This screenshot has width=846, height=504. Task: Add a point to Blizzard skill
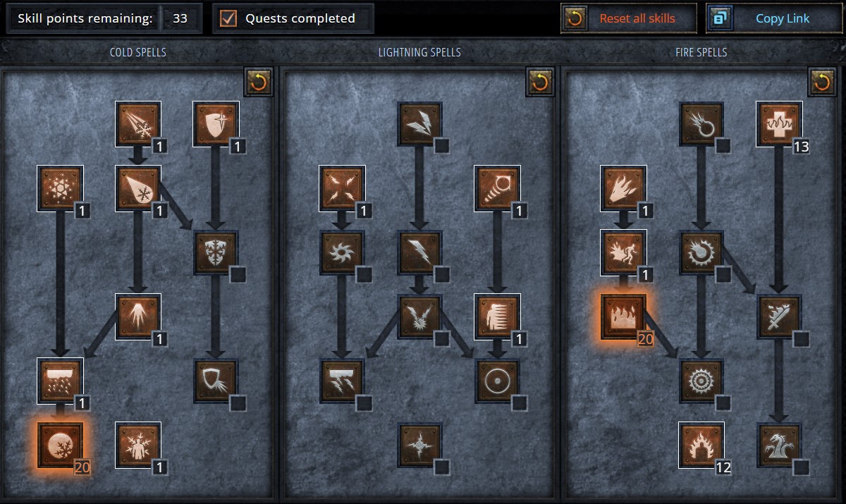coord(61,381)
